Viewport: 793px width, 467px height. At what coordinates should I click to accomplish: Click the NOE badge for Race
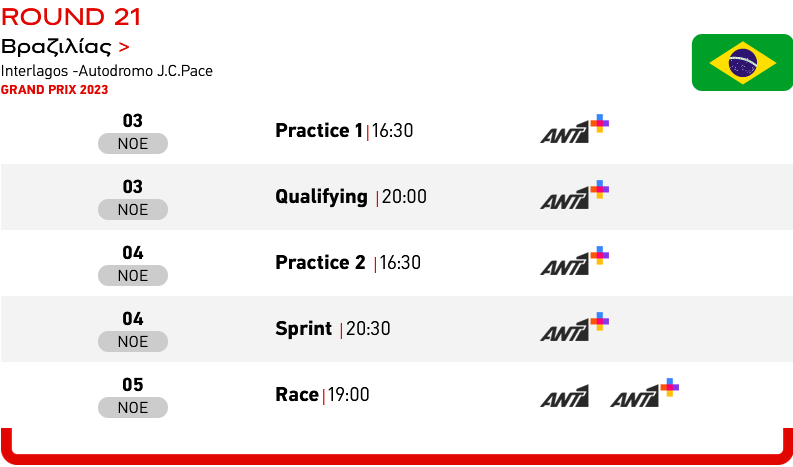click(x=133, y=408)
